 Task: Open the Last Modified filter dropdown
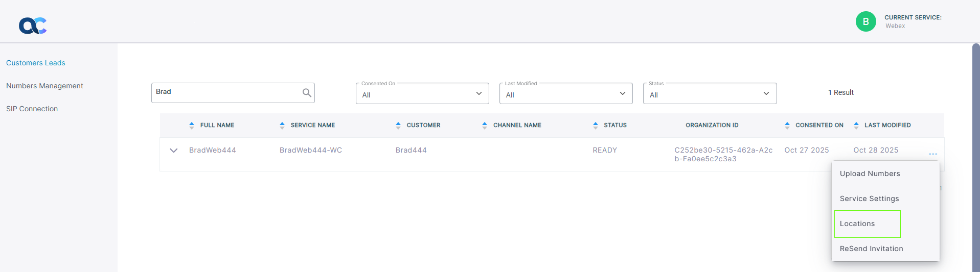click(566, 94)
